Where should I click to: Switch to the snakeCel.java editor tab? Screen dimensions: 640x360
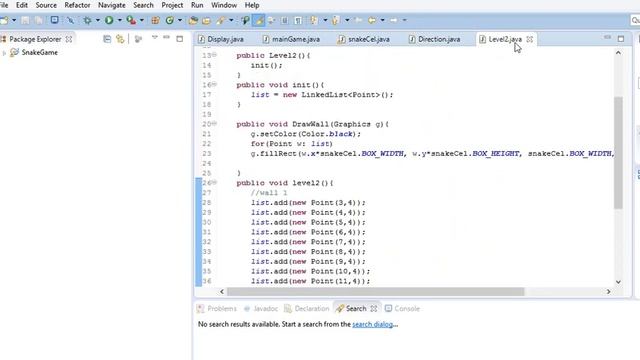(364, 39)
